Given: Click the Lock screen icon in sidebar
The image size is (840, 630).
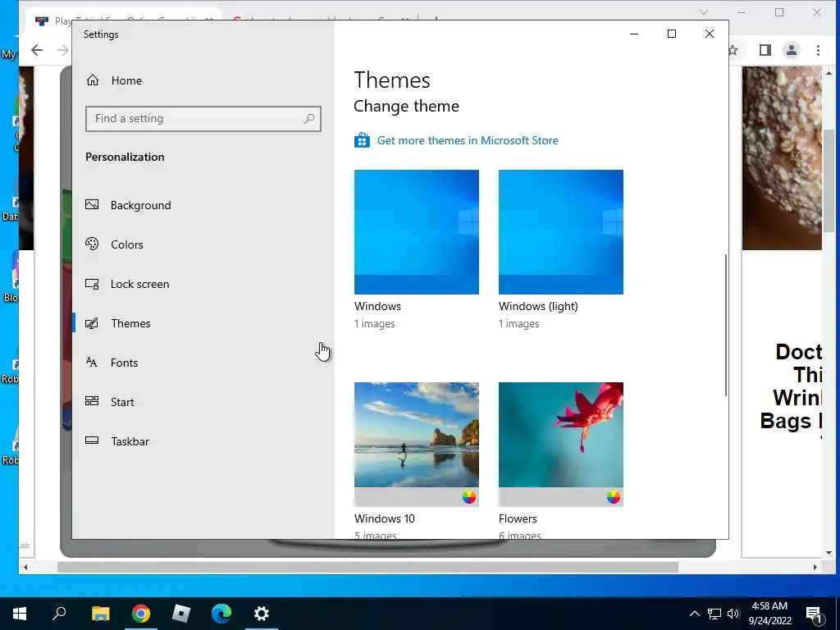Looking at the screenshot, I should point(92,284).
